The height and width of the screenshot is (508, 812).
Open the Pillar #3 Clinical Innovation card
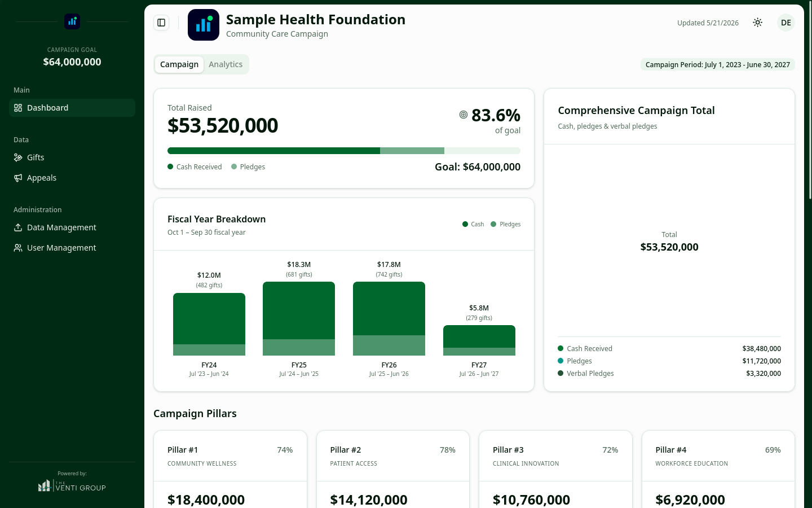(x=555, y=469)
